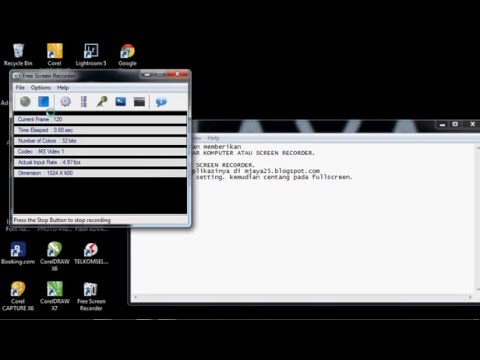This screenshot has height=360, width=480.
Task: Close the Notepad window
Action: [x=472, y=124]
